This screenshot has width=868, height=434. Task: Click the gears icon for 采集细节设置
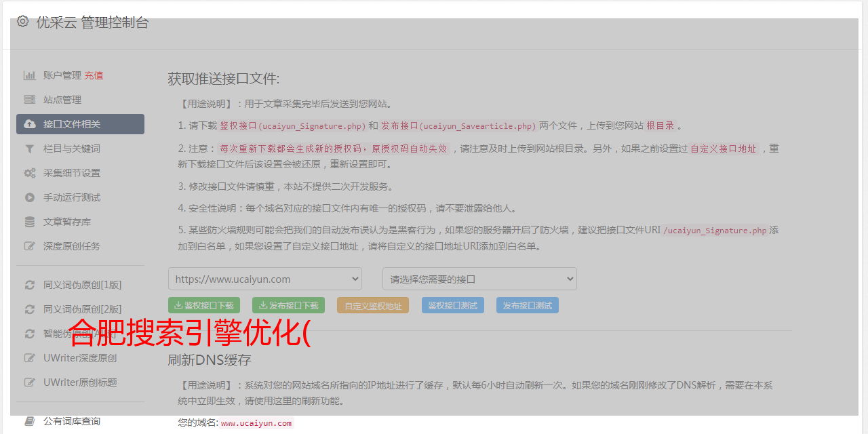30,173
